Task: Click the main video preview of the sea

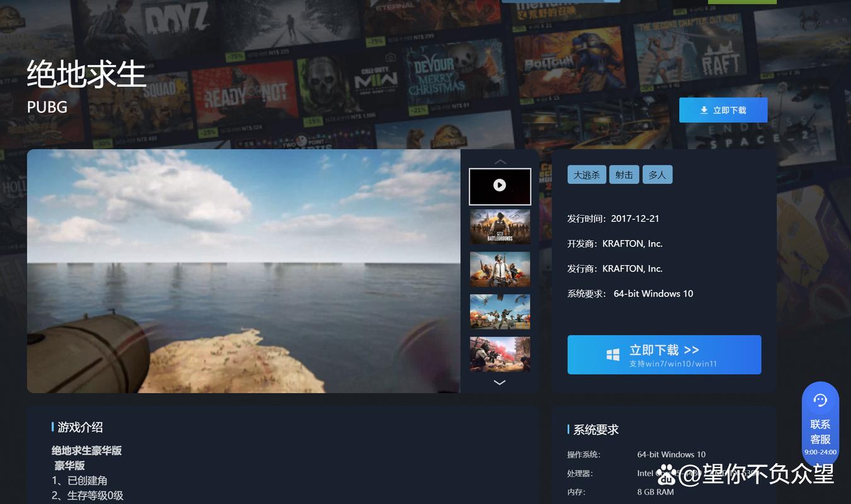Action: click(244, 271)
